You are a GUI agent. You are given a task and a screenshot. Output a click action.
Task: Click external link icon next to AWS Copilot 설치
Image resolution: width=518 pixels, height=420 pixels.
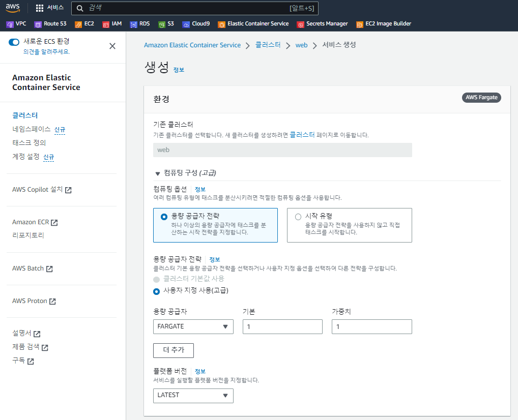tap(68, 190)
